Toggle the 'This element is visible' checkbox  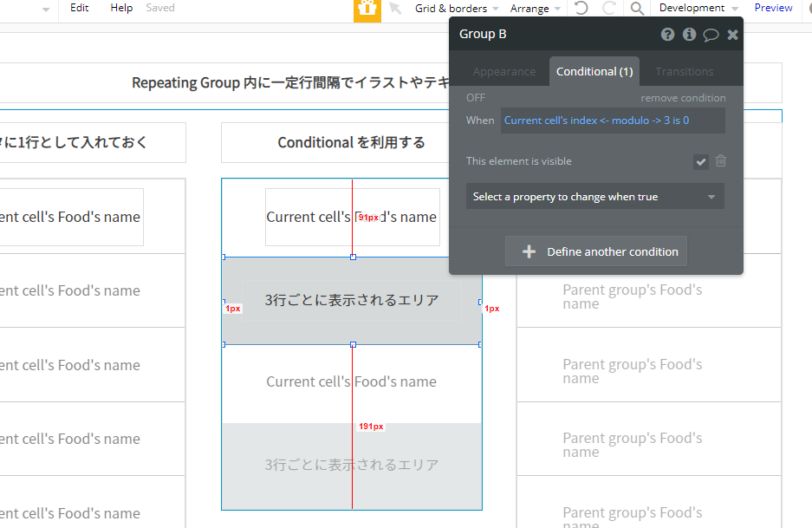pos(701,161)
